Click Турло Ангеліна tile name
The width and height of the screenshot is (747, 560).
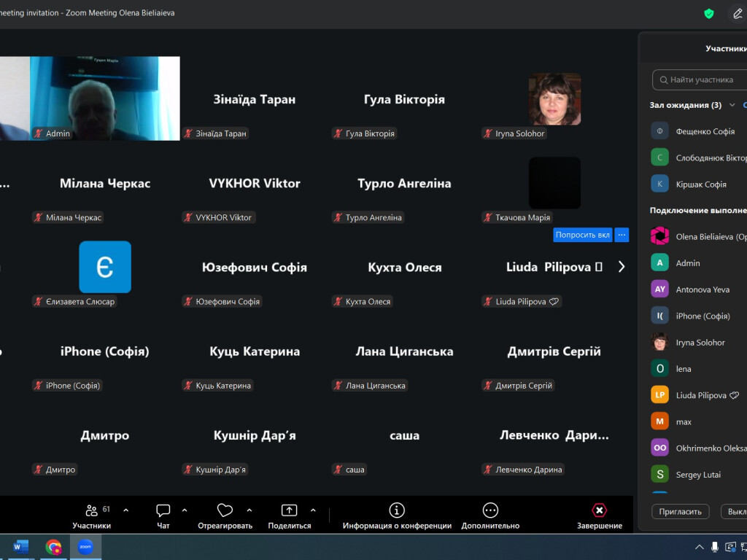tap(404, 183)
